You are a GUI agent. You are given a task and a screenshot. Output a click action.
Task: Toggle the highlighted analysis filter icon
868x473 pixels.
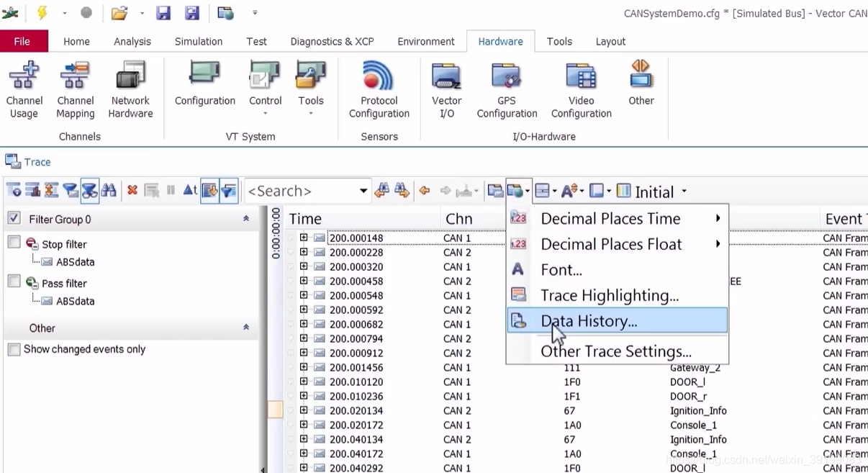(90, 190)
